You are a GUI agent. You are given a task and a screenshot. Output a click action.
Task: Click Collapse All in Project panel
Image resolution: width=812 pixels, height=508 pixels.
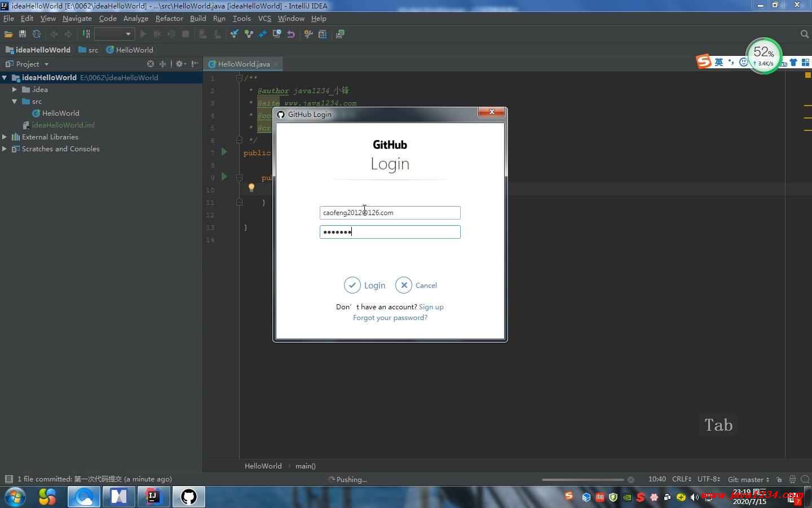tap(163, 64)
